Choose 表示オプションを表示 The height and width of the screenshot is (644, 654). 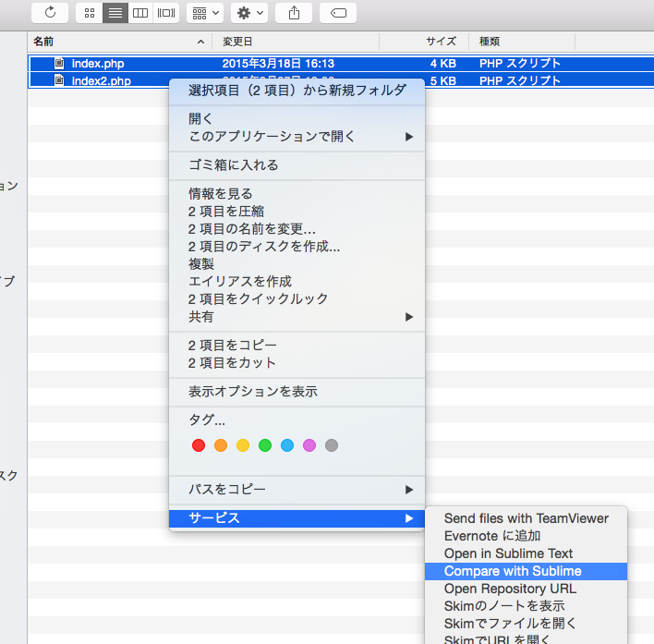tap(297, 392)
